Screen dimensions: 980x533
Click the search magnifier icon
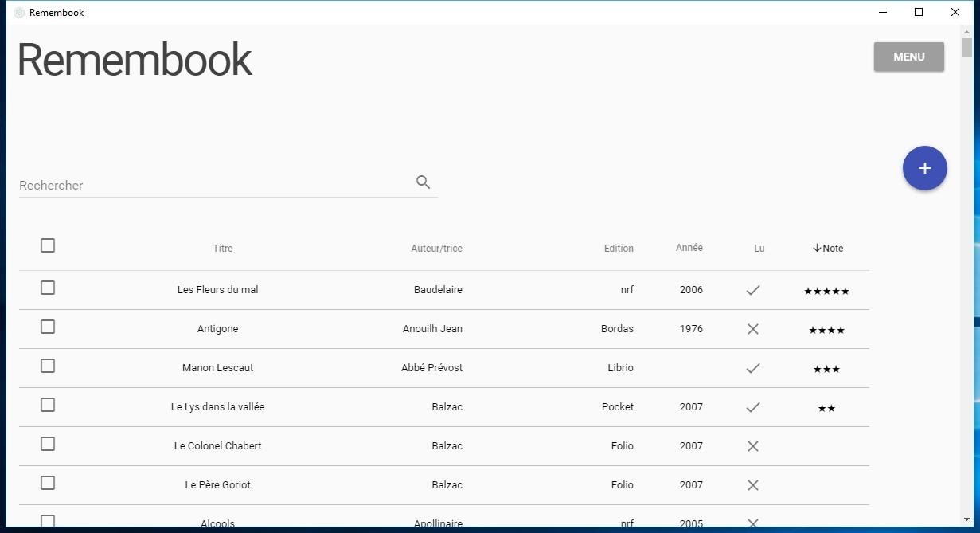pos(423,182)
